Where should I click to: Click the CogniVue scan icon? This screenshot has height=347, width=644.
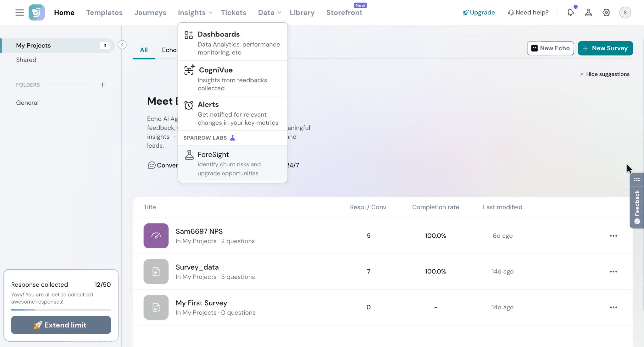coord(189,70)
